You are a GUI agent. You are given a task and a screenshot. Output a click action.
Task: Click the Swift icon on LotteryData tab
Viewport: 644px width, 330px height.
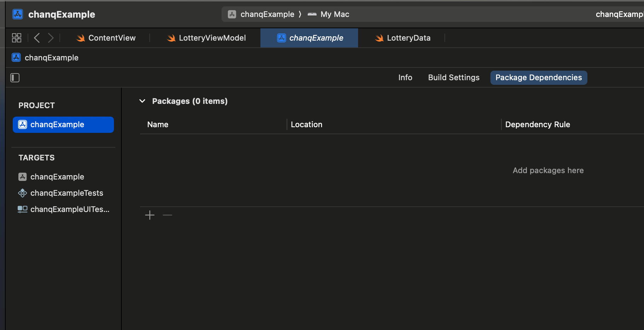tap(379, 38)
